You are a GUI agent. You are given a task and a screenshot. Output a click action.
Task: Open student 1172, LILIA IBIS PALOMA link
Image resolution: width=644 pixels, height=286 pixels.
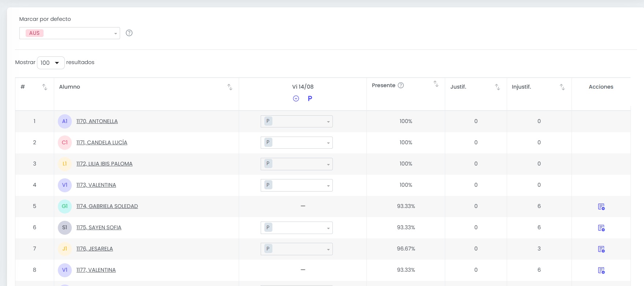[104, 164]
